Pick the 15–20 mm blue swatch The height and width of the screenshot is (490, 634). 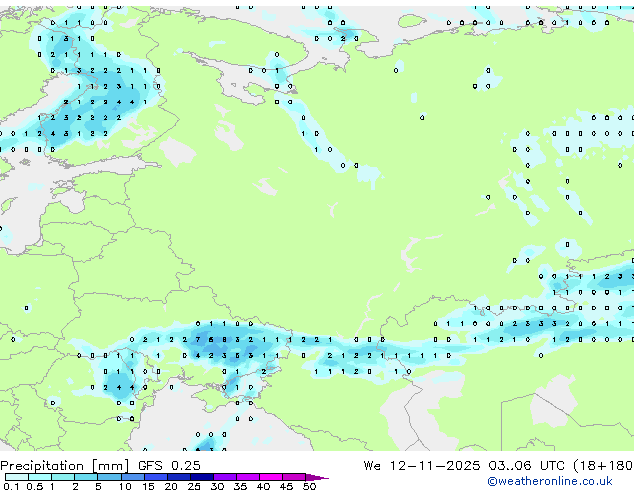[155, 477]
